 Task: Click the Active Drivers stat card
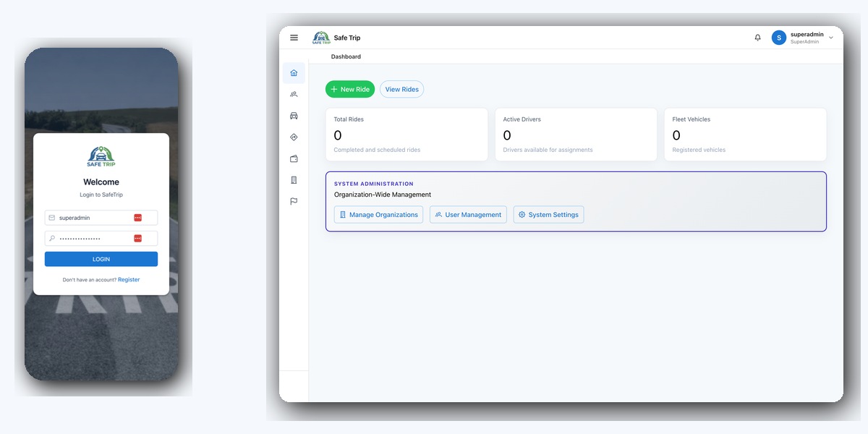point(576,135)
